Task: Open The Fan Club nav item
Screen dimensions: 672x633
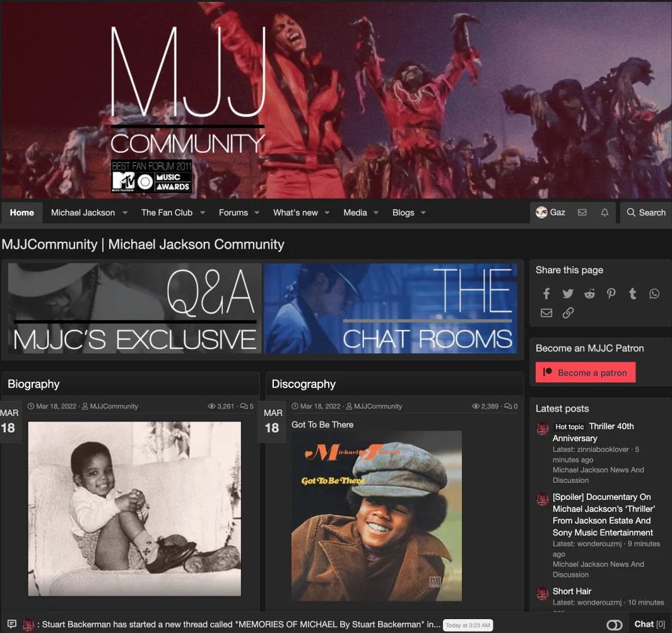Action: click(167, 213)
